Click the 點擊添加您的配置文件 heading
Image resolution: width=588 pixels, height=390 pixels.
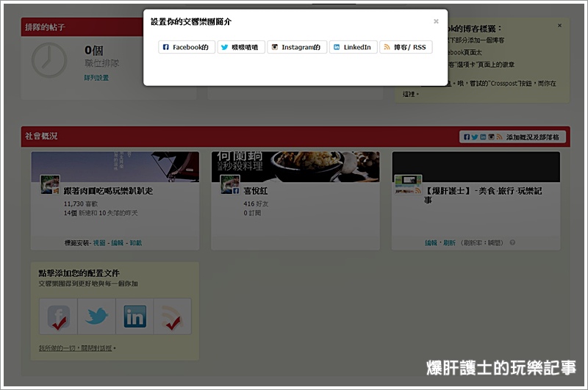point(79,273)
